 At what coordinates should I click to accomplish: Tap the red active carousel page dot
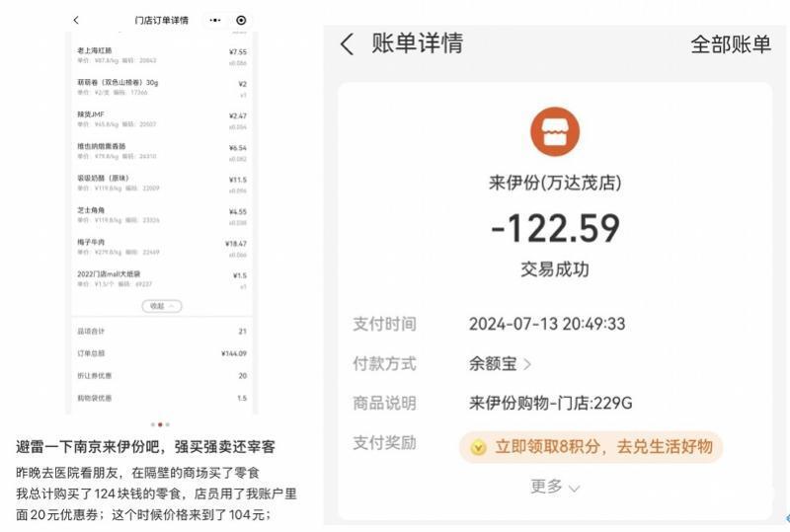pos(160,424)
